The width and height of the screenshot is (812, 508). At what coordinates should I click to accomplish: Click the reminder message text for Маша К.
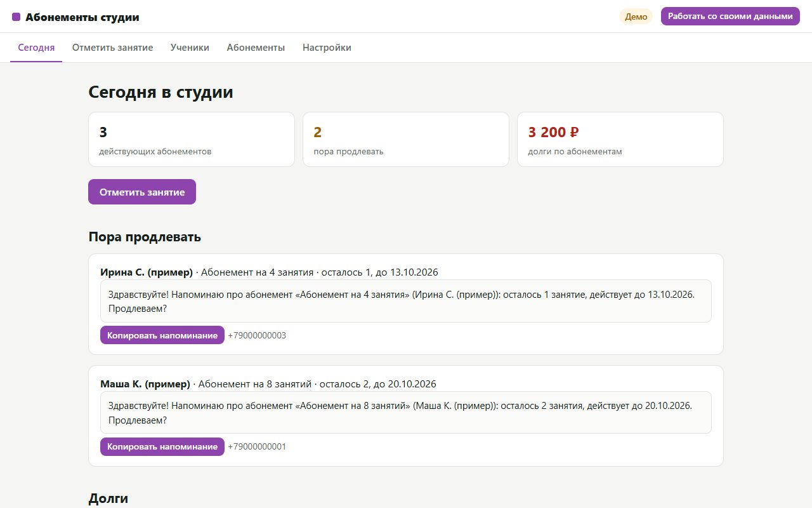point(406,413)
